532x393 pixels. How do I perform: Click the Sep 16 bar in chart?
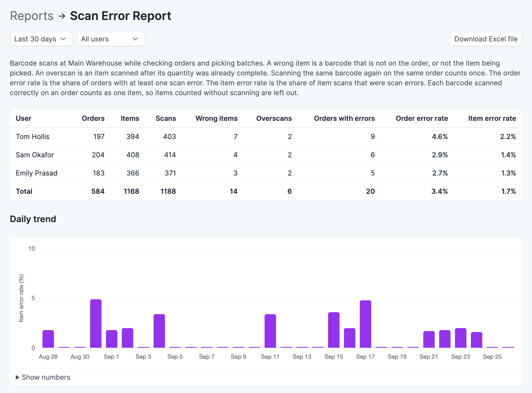pos(349,338)
